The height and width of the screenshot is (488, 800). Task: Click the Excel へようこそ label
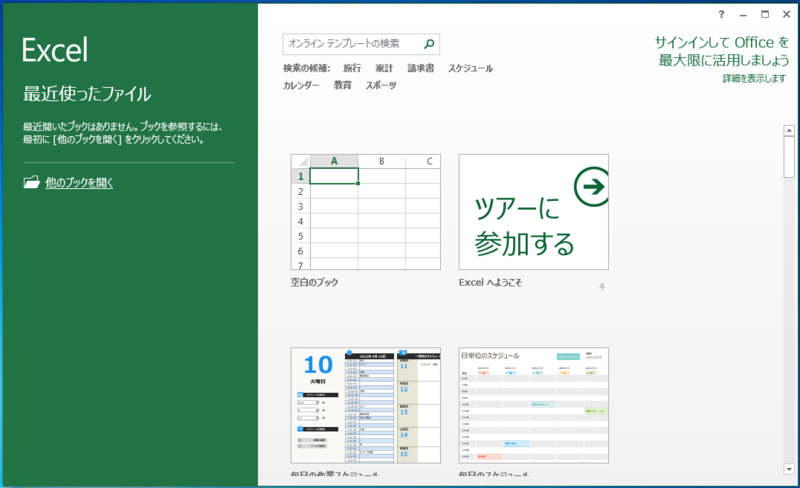[x=490, y=282]
